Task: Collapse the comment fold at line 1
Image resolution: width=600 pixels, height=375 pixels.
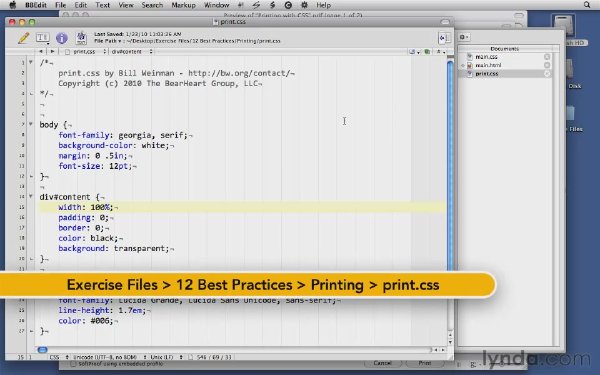Action: tap(31, 62)
